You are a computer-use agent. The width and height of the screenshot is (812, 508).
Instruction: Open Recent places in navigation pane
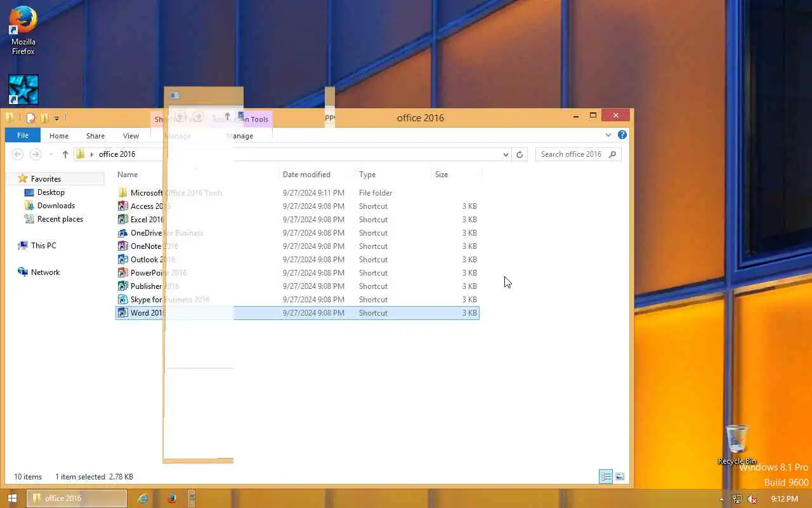point(60,219)
